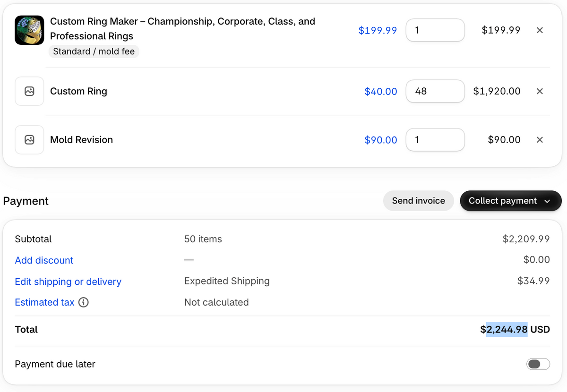Click the Add discount link
The image size is (567, 392).
pyautogui.click(x=44, y=260)
